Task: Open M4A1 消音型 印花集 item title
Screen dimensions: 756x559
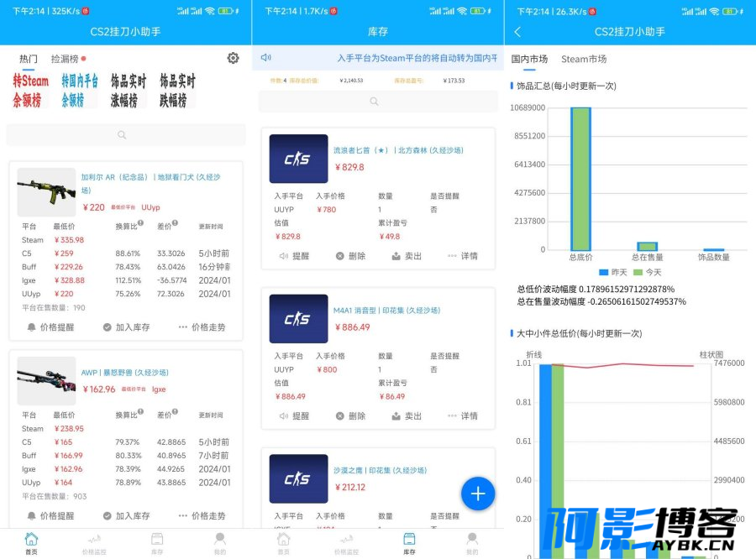Action: point(386,311)
